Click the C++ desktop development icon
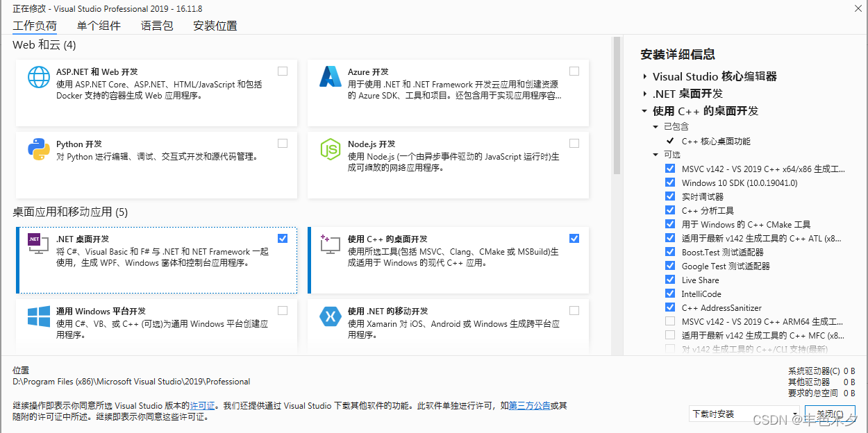The image size is (868, 433). [330, 244]
